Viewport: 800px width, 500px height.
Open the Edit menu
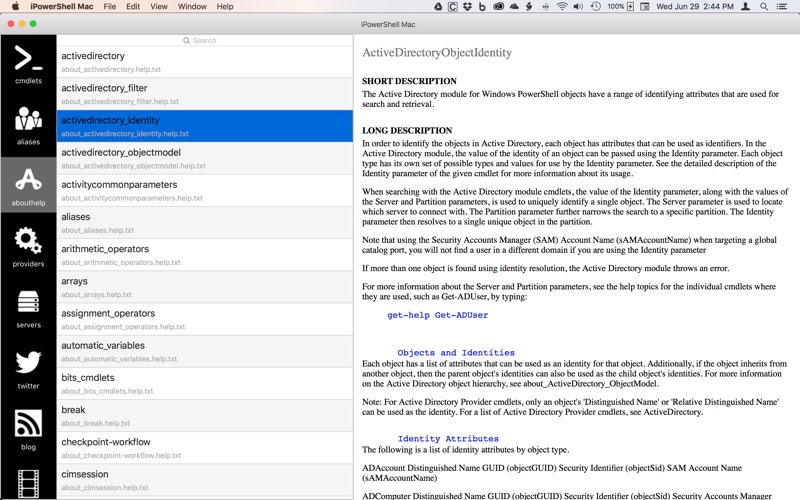point(132,7)
